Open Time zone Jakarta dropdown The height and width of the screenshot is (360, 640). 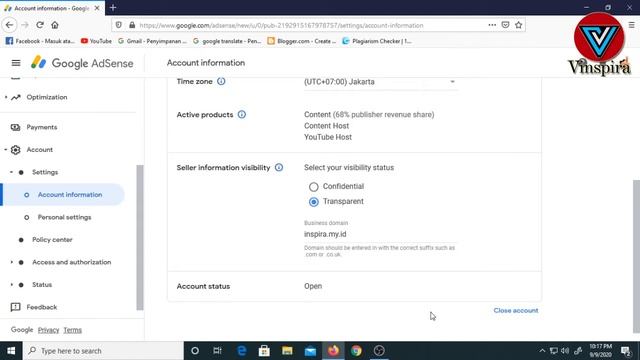pyautogui.click(x=380, y=82)
